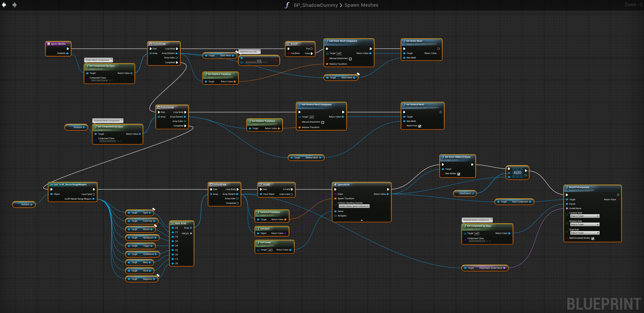
Task: Click Relative Transform orange pin on Add Skeletal Mesh
Action: [x=299, y=128]
